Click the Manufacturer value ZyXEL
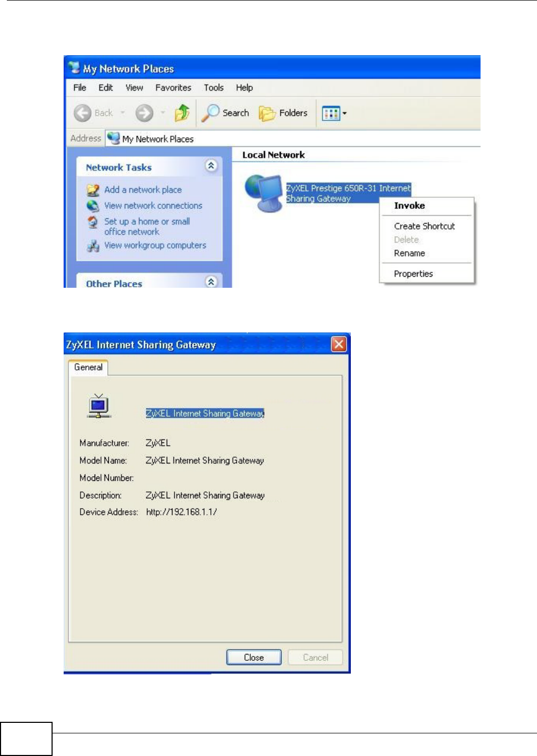The height and width of the screenshot is (756, 537). point(158,443)
